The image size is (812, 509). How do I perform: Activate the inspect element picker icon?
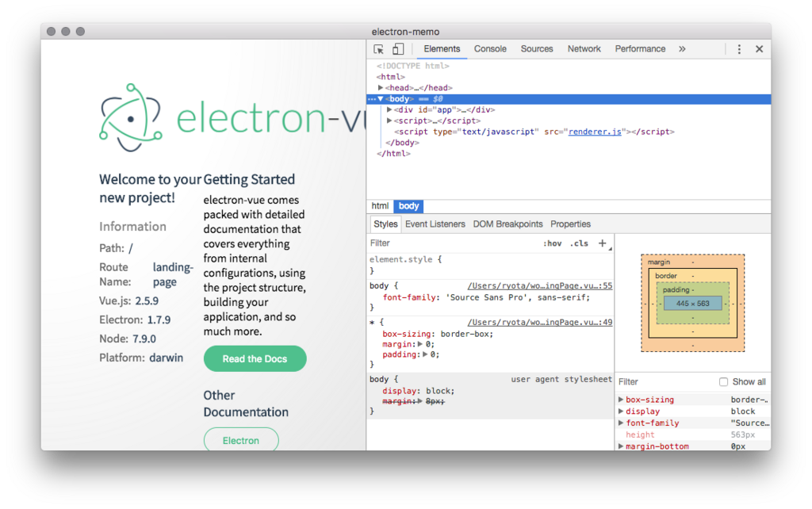click(378, 49)
